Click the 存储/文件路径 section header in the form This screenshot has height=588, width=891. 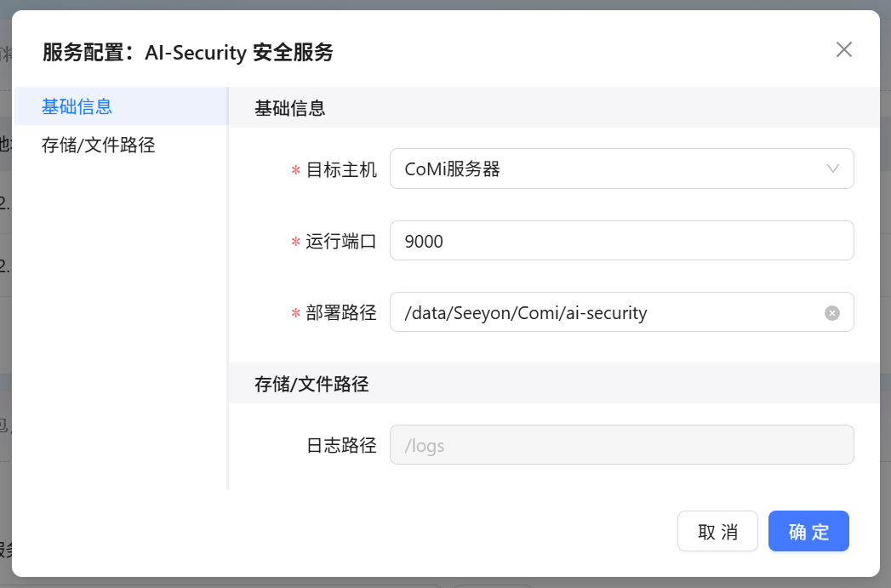(311, 384)
